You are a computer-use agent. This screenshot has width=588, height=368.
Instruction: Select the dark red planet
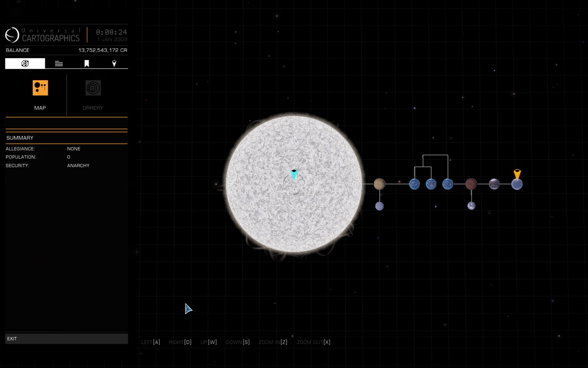coord(471,184)
